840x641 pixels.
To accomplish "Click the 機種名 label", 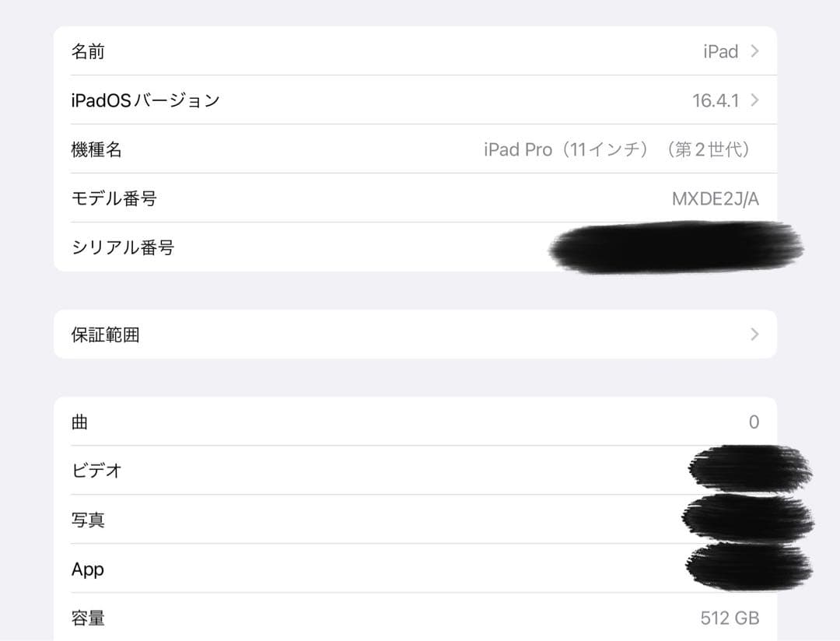I will click(x=96, y=149).
